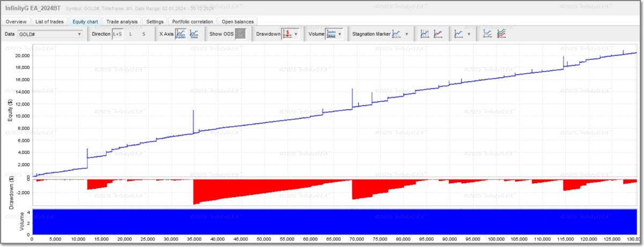
Task: Toggle the Show OOS button
Action: point(241,34)
